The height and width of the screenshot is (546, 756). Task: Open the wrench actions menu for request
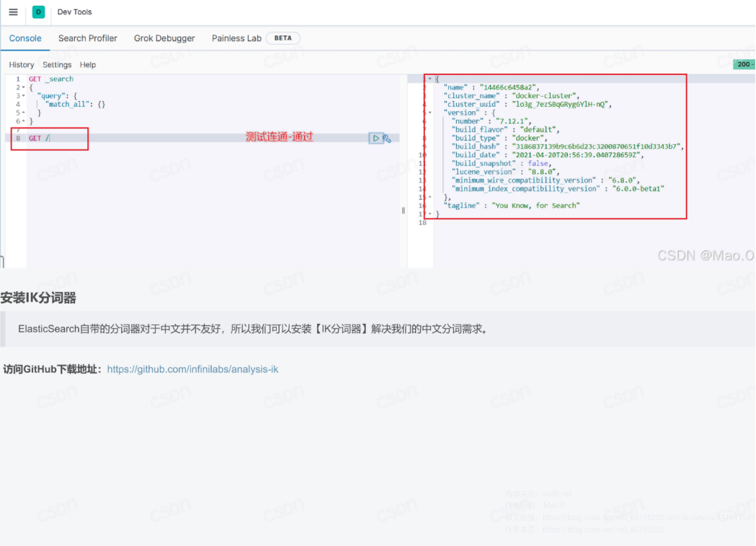[387, 138]
